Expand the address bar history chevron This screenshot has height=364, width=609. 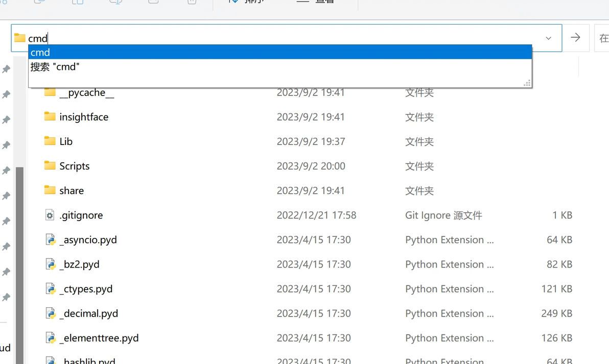(548, 38)
